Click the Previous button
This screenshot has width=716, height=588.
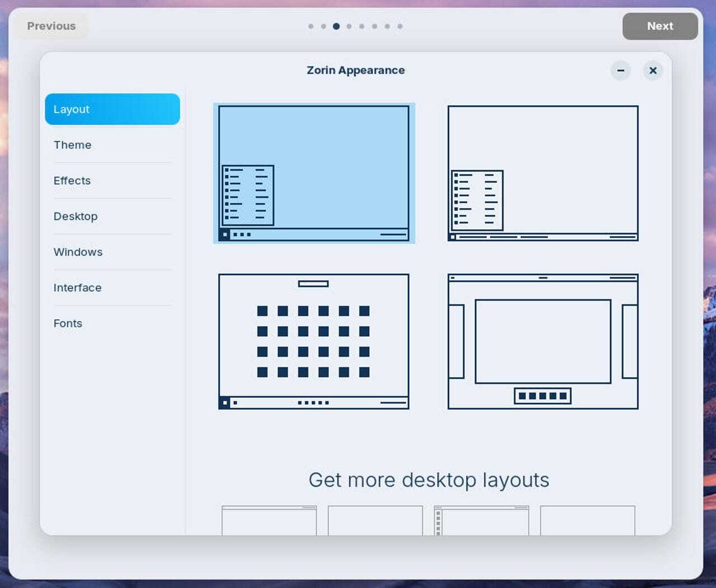[x=51, y=26]
